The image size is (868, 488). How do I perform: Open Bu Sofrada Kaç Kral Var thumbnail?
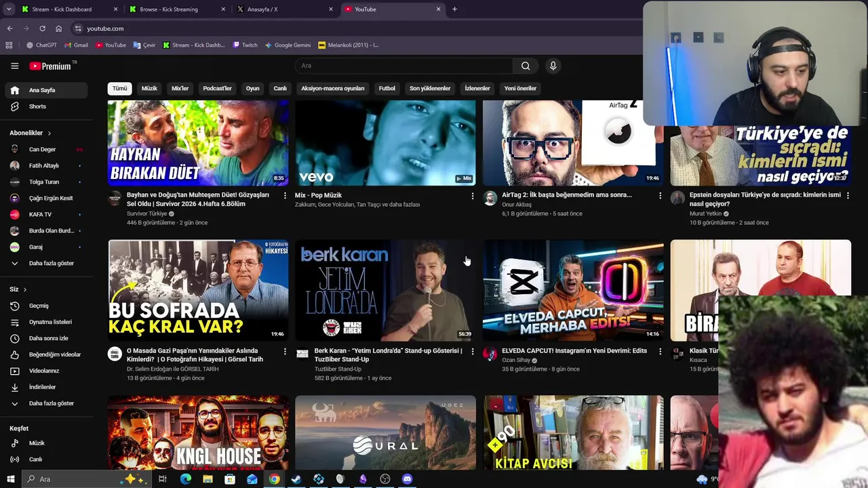(x=198, y=290)
